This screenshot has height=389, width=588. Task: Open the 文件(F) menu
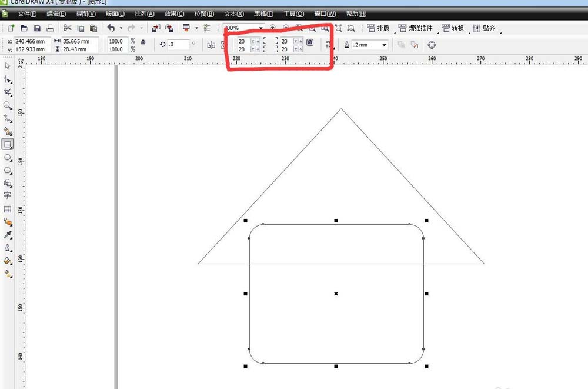[27, 14]
